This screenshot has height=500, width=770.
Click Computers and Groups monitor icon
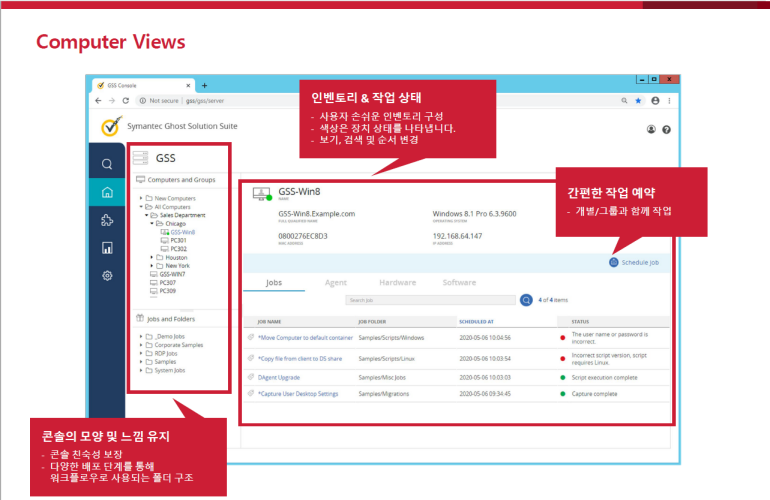140,179
